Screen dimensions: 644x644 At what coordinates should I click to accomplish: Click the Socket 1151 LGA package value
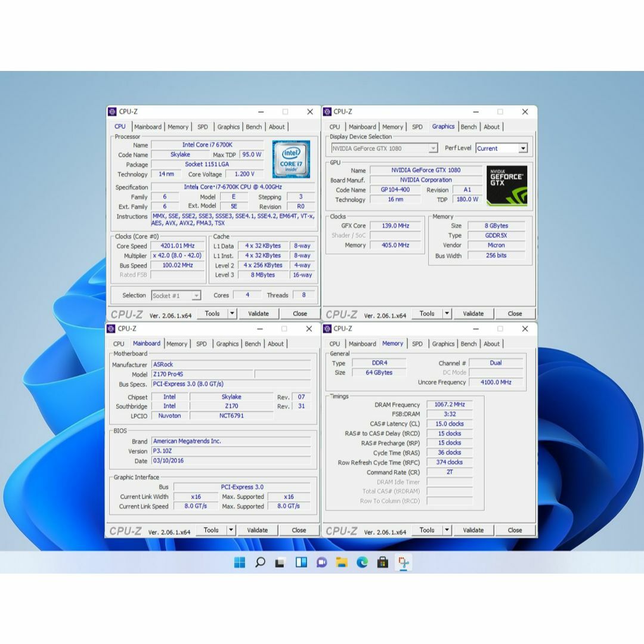point(208,165)
